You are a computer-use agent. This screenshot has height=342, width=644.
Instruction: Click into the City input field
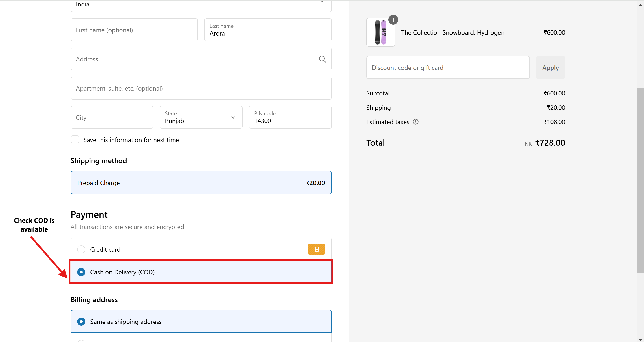pos(112,117)
